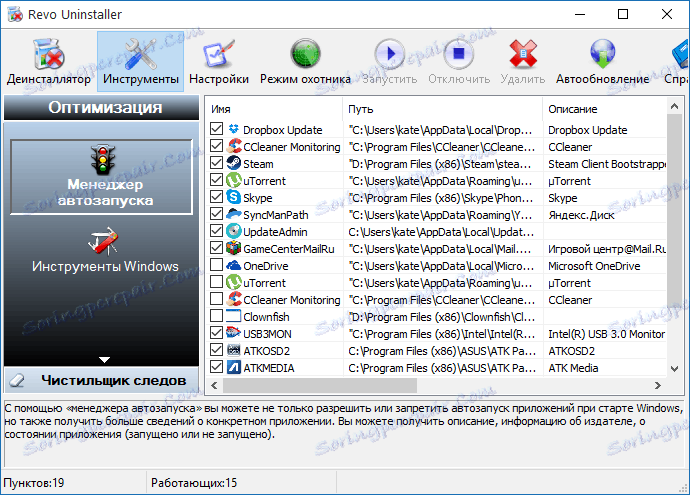Click the Dropbox Update icon in list

click(234, 129)
